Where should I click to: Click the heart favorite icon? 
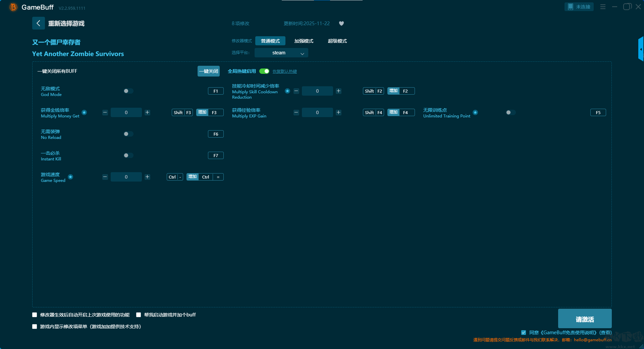coord(341,23)
